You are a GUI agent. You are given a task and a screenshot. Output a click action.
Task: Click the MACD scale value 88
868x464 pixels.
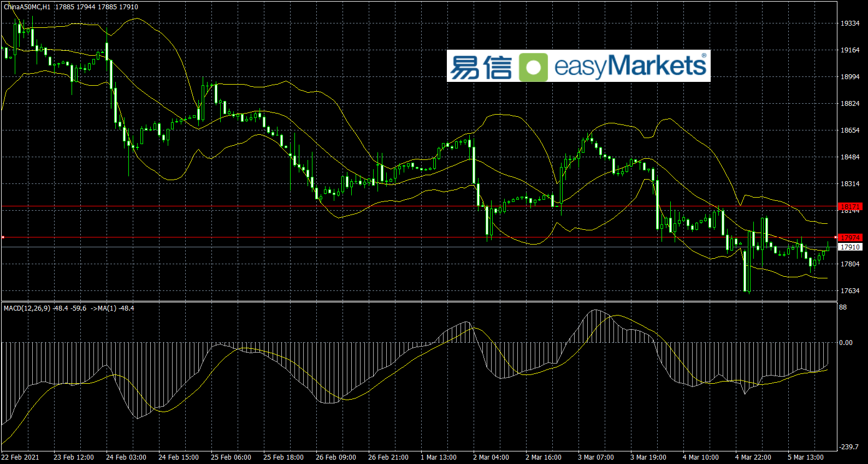point(843,307)
